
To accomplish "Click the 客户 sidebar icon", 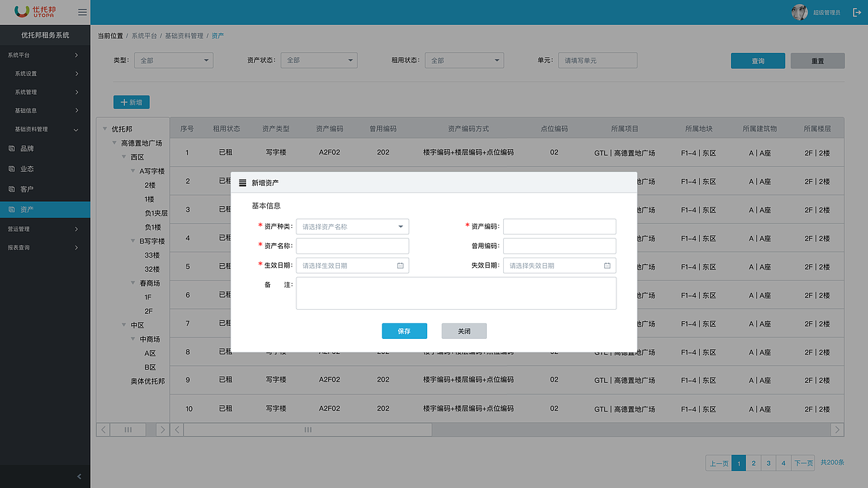I will pyautogui.click(x=11, y=189).
